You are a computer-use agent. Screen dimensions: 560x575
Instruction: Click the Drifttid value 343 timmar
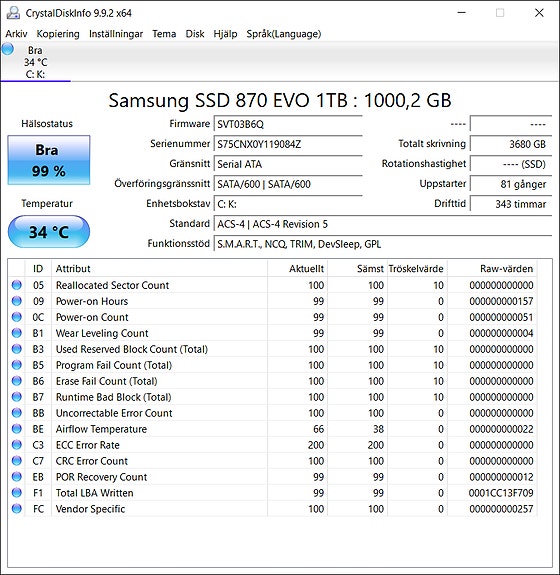[x=511, y=204]
